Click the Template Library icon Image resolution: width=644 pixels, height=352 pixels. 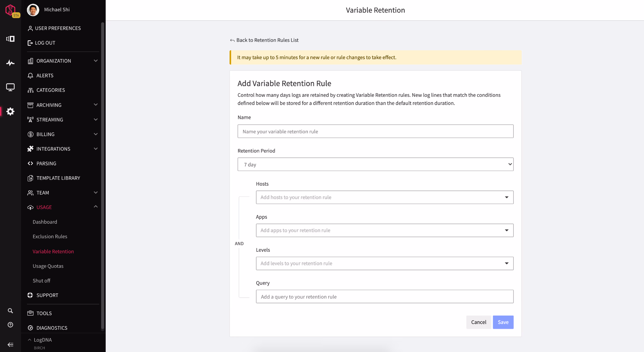30,178
